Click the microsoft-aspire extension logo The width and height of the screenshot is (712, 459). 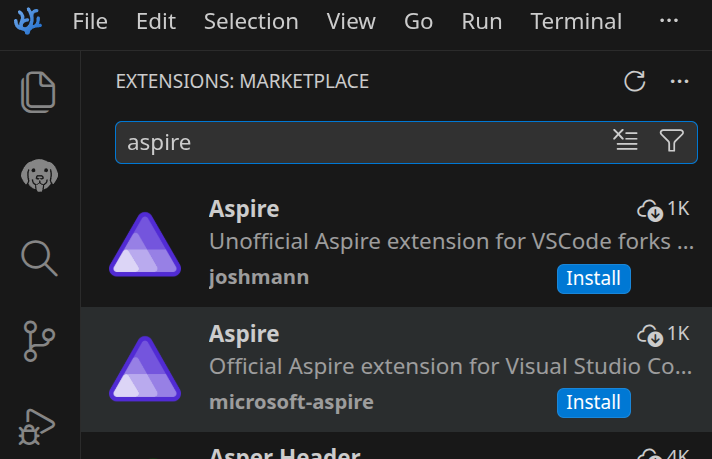[145, 369]
